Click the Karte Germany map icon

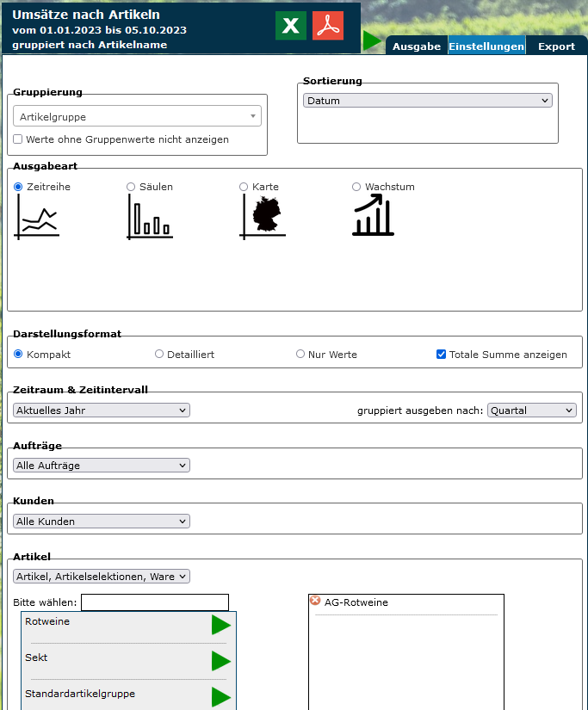[263, 217]
